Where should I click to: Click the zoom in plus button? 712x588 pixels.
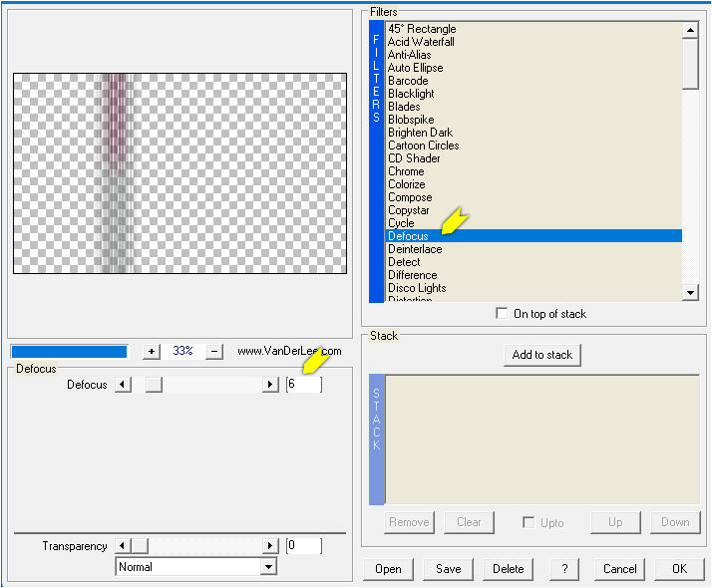152,351
